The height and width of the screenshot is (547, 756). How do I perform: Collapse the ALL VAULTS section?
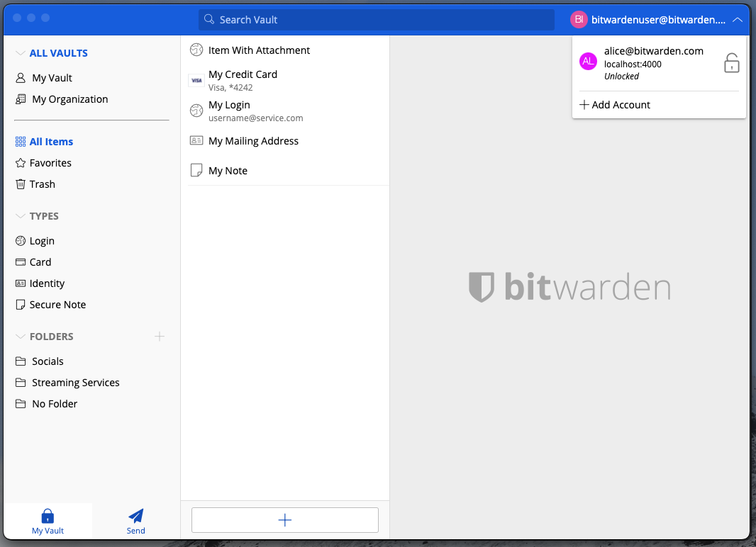pyautogui.click(x=20, y=52)
